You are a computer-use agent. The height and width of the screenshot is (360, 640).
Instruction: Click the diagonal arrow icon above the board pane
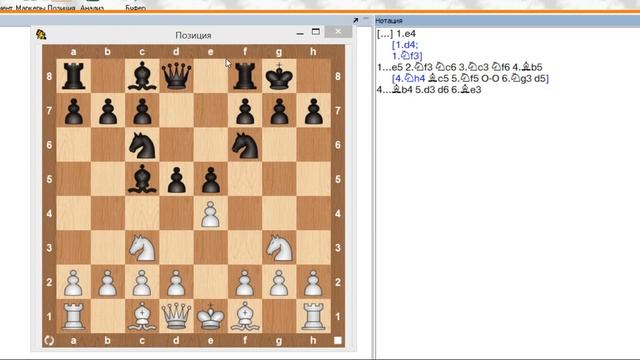point(356,20)
